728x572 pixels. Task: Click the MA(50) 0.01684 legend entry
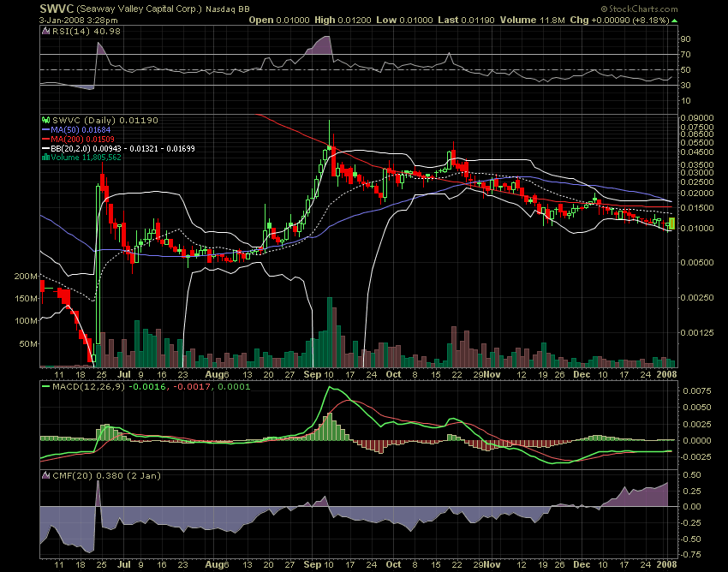(x=81, y=130)
